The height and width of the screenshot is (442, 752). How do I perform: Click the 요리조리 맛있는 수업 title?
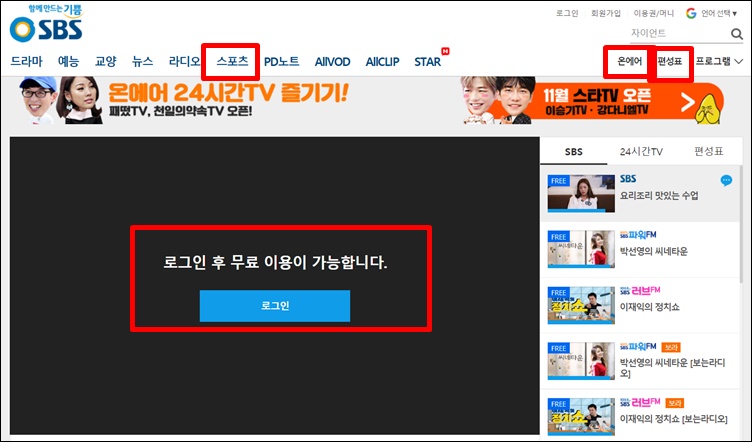tap(659, 196)
